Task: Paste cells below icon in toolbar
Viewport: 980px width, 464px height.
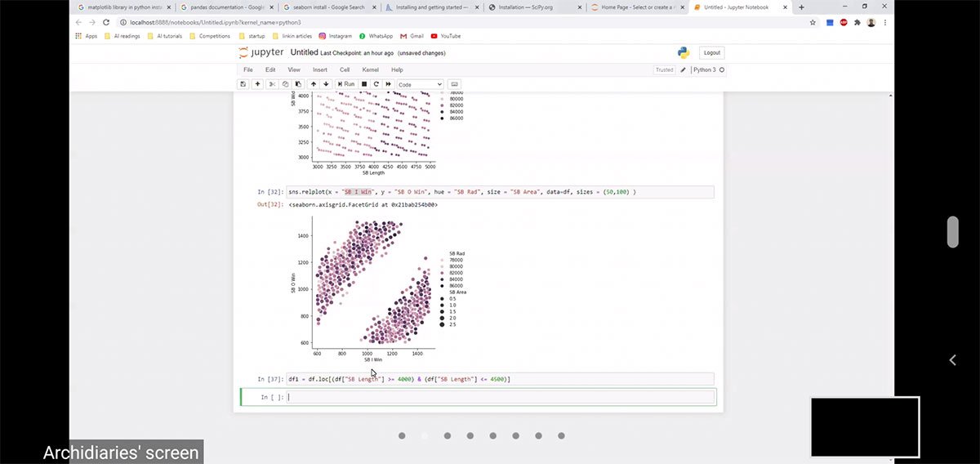Action: [x=297, y=84]
